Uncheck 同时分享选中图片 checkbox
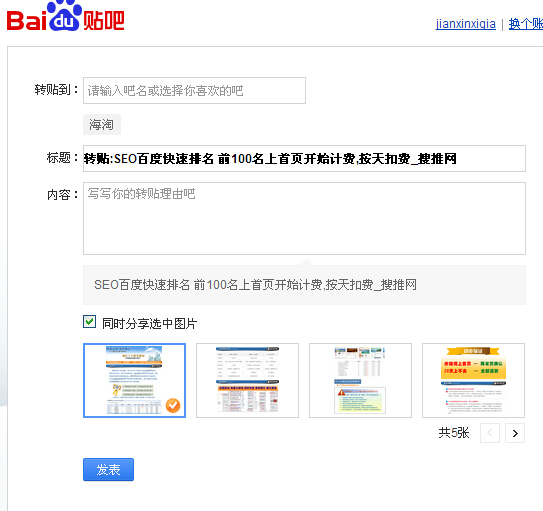Image resolution: width=543 pixels, height=511 pixels. tap(89, 322)
